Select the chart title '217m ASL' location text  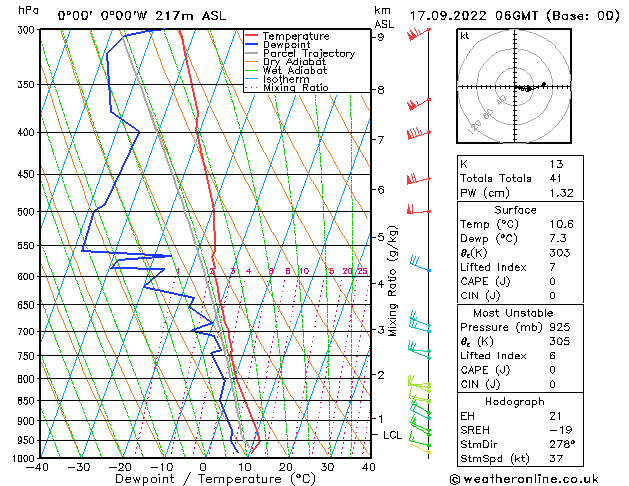pyautogui.click(x=190, y=16)
